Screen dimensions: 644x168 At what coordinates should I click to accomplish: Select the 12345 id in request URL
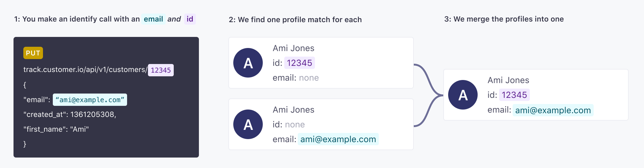161,70
